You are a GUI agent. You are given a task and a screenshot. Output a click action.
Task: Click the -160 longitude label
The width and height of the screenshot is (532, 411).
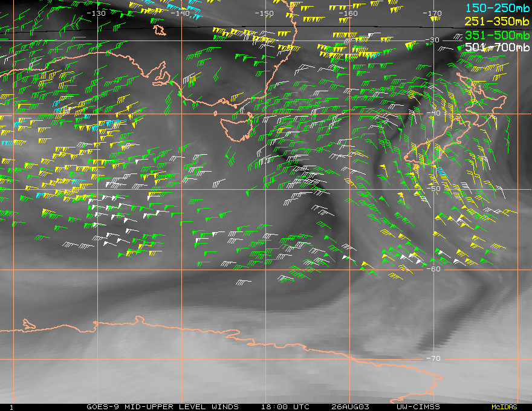click(x=348, y=13)
